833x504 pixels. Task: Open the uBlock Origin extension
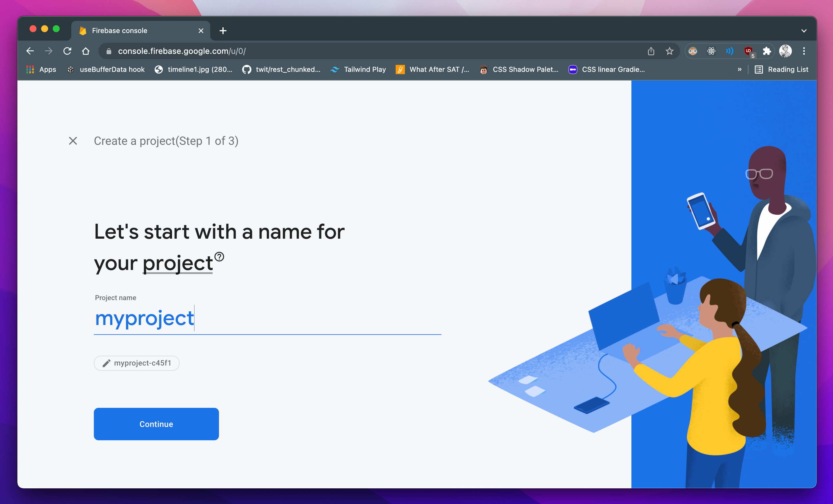748,51
